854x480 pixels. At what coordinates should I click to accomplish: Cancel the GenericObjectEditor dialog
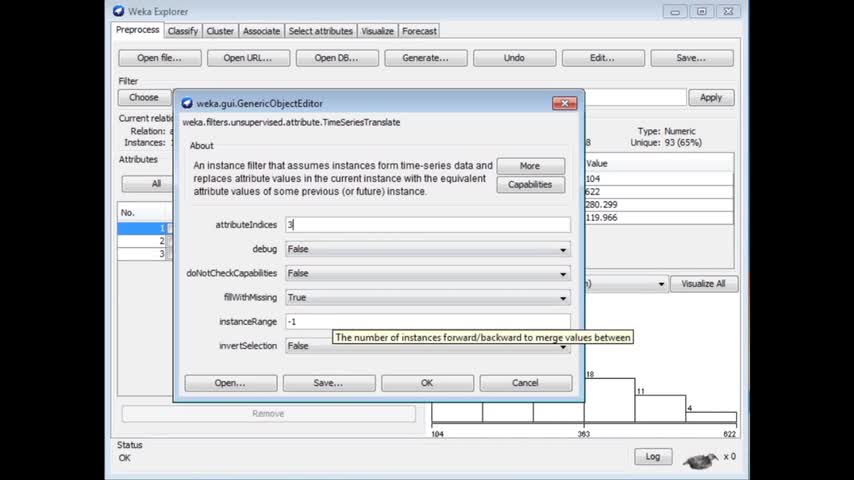pyautogui.click(x=526, y=383)
